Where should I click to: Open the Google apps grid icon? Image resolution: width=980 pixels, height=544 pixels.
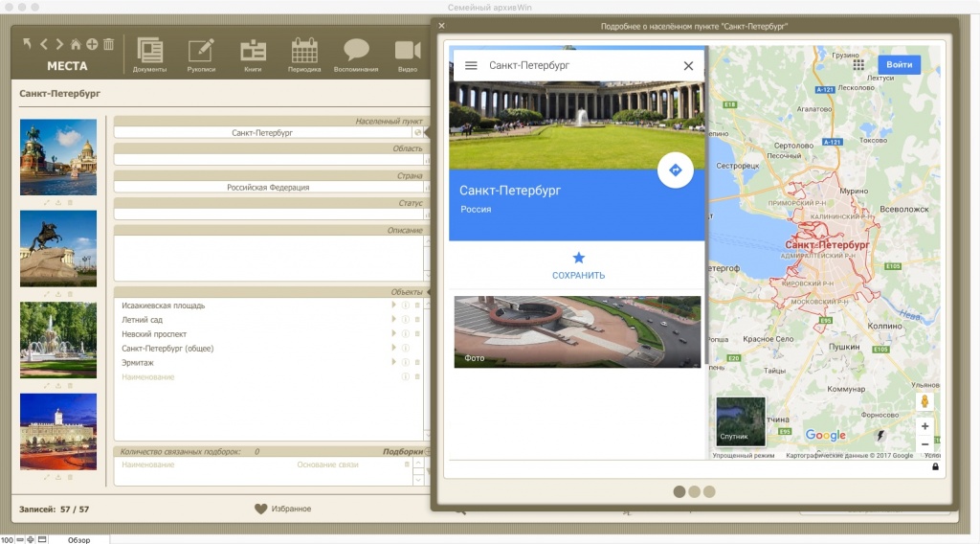click(858, 64)
